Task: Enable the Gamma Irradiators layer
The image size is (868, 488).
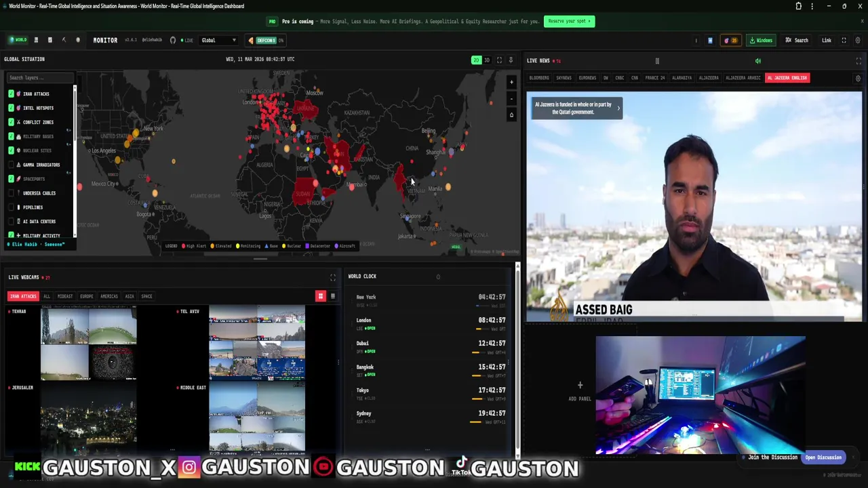Action: (x=11, y=165)
